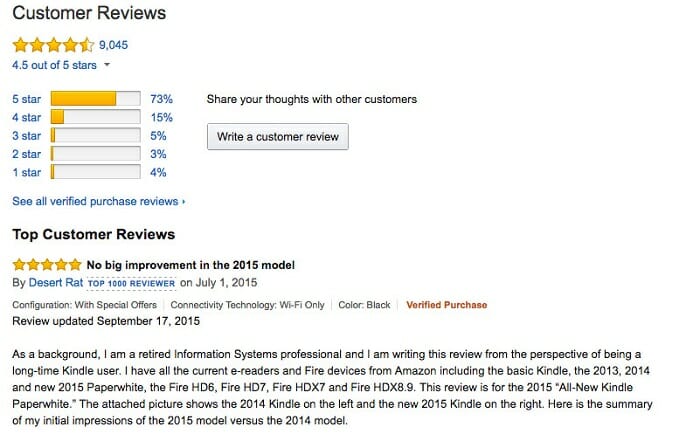This screenshot has width=700, height=441.
Task: Expand the 4.5 out of 5 stars dropdown arrow
Action: (107, 65)
